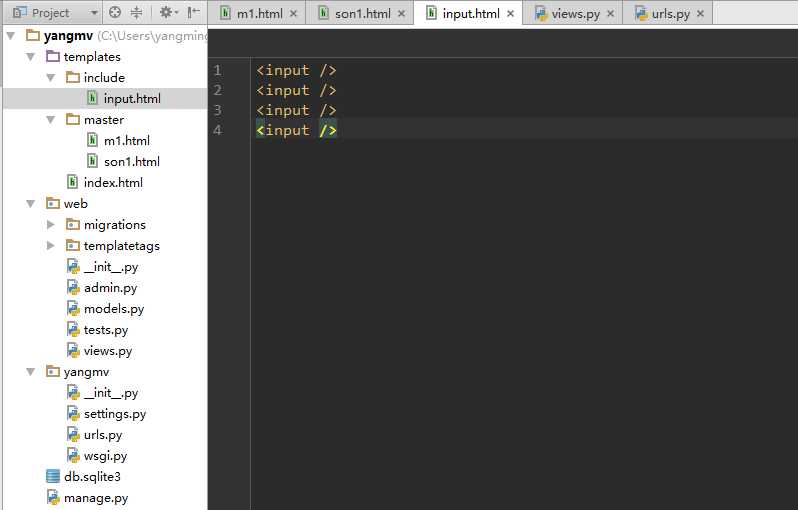
Task: Collapse the include folder arrow
Action: [x=50, y=77]
